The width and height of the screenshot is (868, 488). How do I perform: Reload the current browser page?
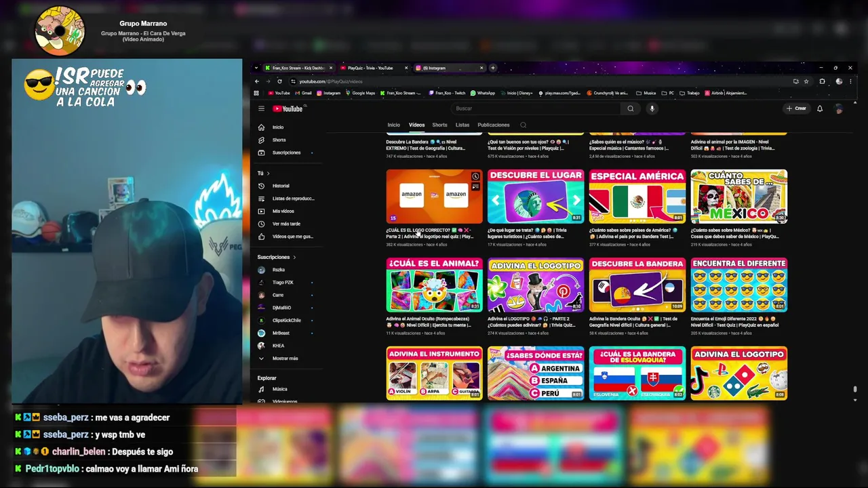pos(279,81)
